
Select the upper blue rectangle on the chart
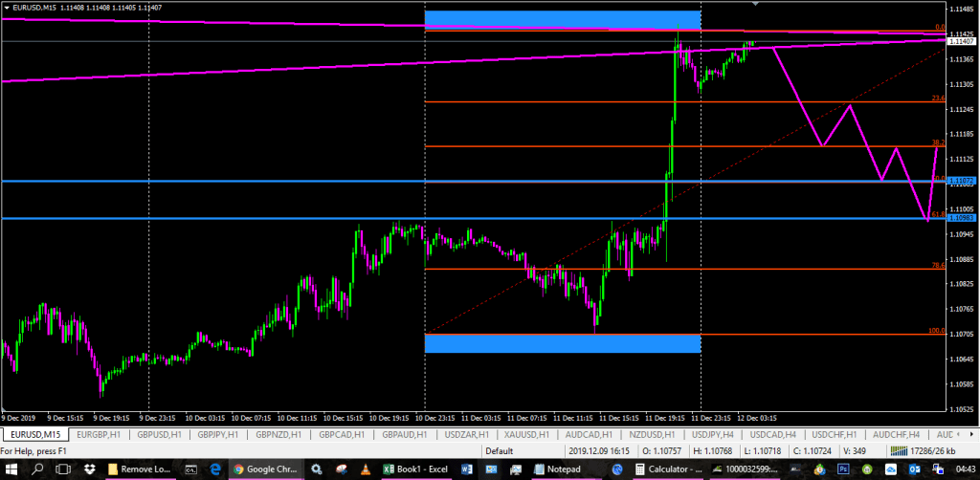tap(563, 19)
